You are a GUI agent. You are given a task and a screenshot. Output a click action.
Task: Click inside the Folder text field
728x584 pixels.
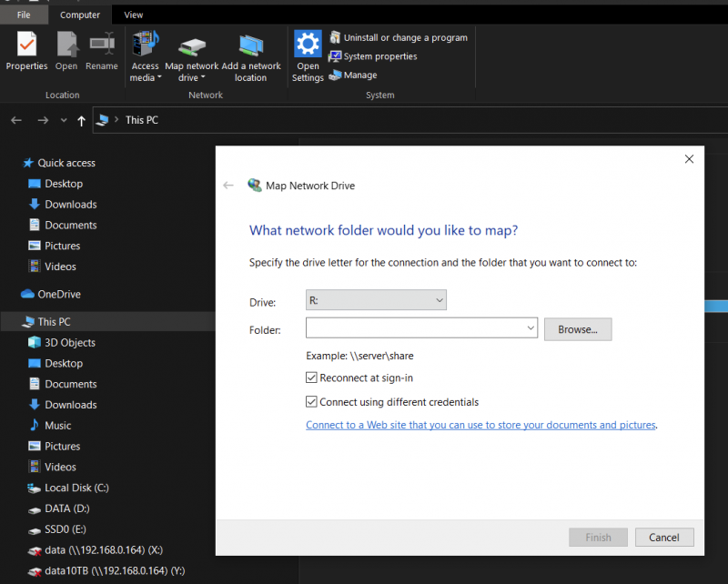pos(414,328)
